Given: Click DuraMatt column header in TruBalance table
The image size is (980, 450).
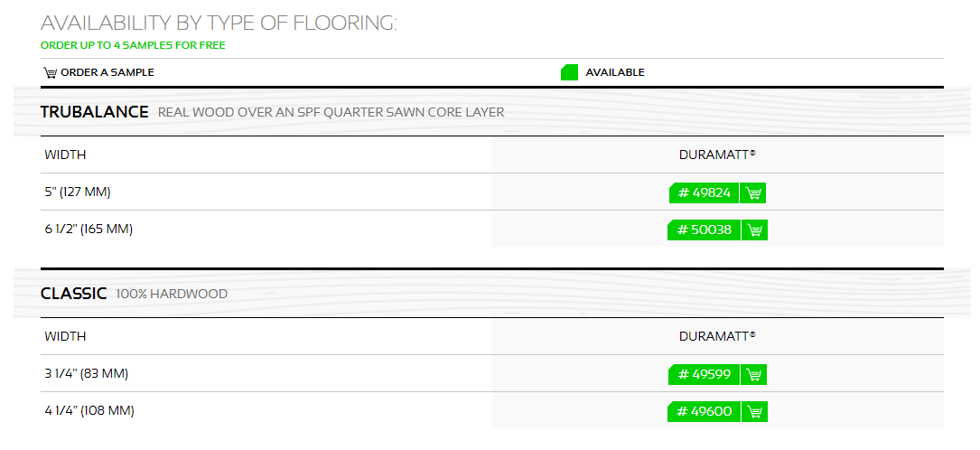Looking at the screenshot, I should pos(717,155).
